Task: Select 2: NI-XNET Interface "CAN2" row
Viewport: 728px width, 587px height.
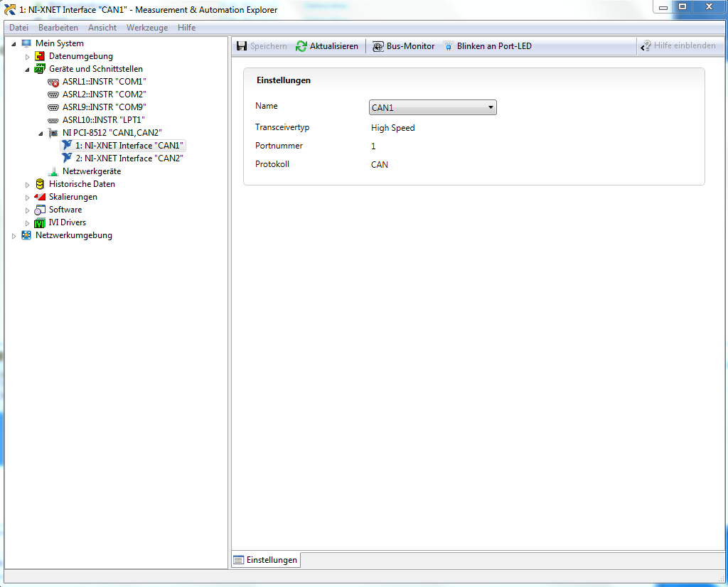Action: (x=129, y=158)
